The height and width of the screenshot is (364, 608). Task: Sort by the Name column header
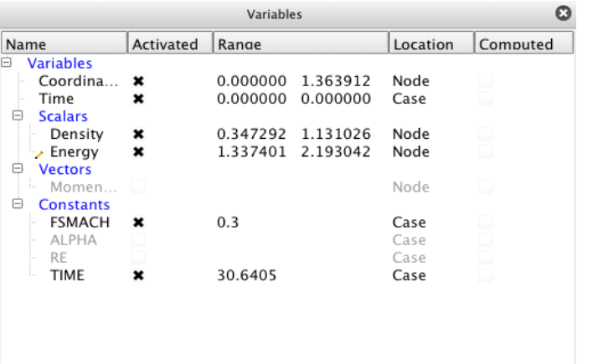pyautogui.click(x=64, y=44)
